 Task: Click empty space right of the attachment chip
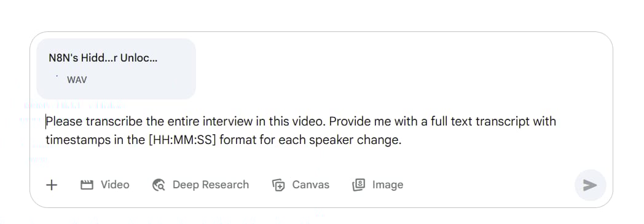click(402, 69)
